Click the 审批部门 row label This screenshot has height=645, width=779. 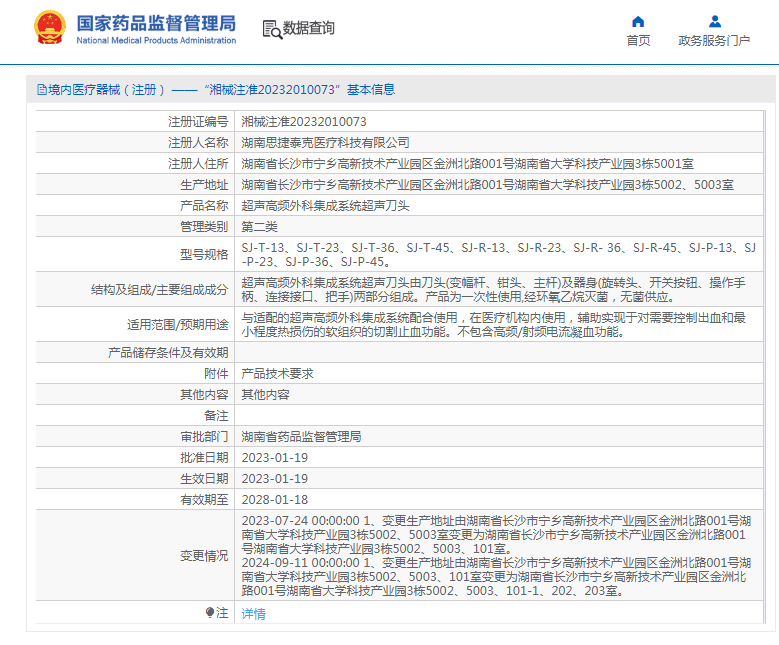(x=204, y=437)
